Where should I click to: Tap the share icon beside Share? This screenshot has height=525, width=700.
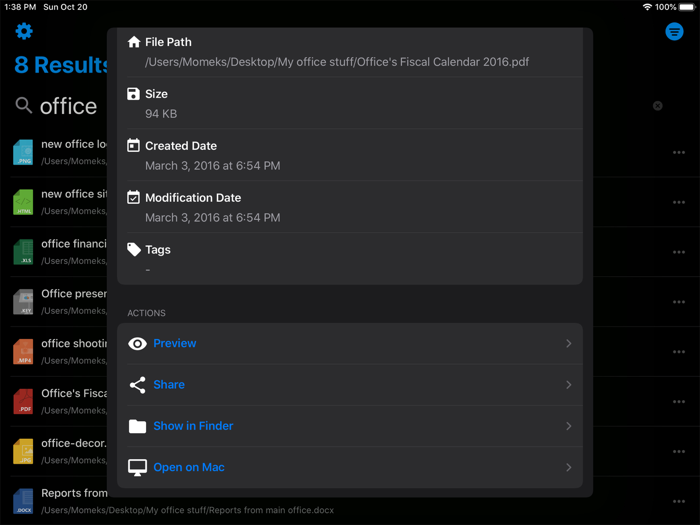pos(138,385)
